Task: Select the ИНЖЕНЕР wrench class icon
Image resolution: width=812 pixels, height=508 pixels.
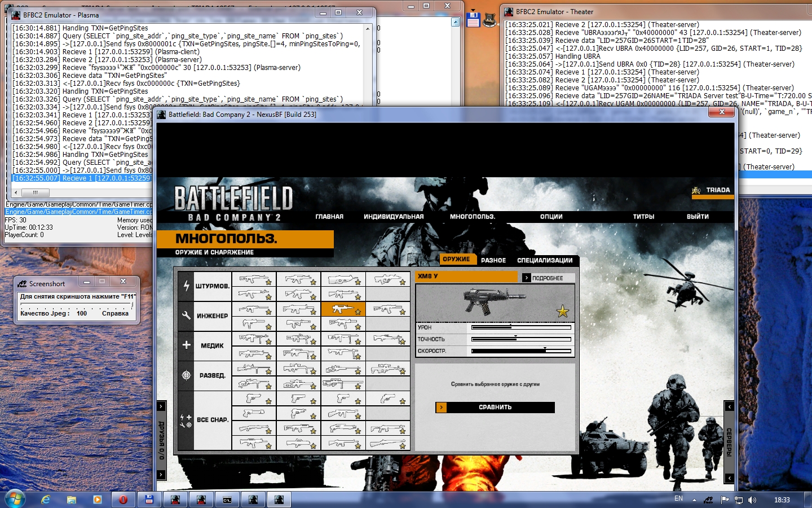Action: click(x=187, y=316)
